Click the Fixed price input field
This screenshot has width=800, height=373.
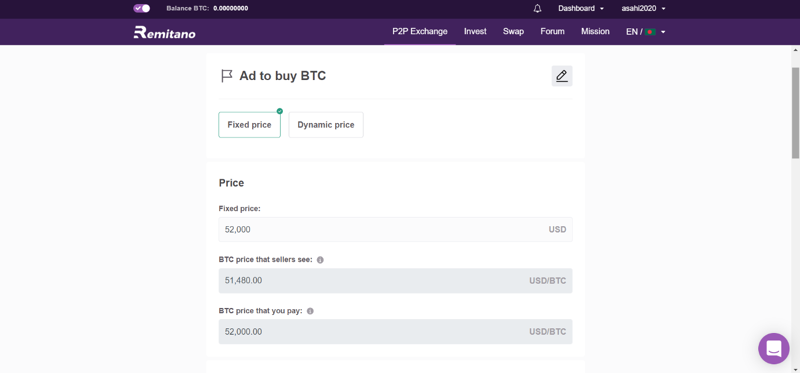(x=395, y=230)
